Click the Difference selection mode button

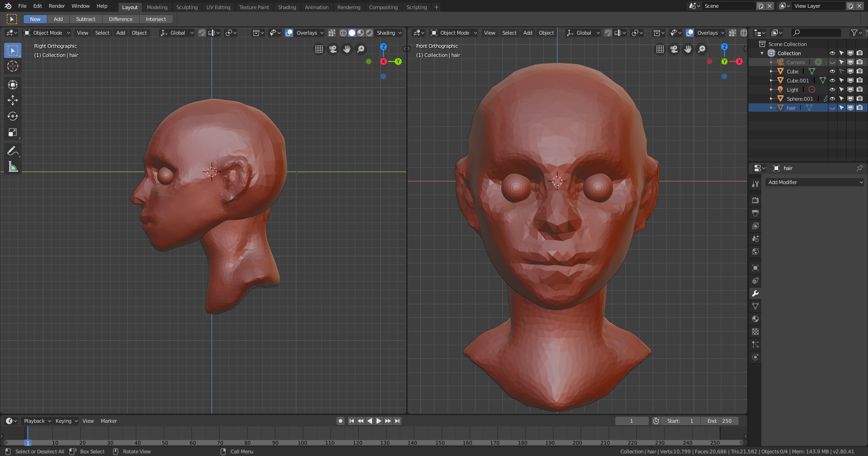121,19
